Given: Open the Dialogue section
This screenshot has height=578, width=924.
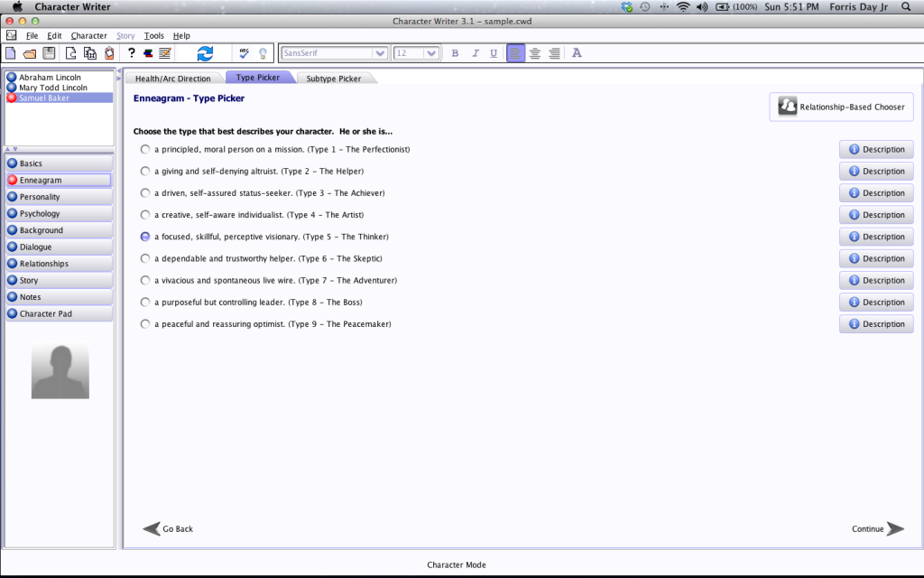Looking at the screenshot, I should (59, 247).
